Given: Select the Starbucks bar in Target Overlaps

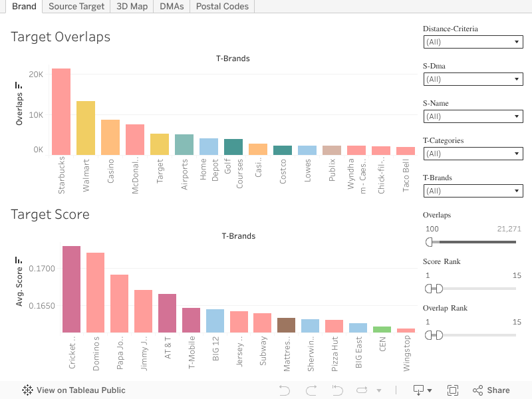Looking at the screenshot, I should 61,112.
